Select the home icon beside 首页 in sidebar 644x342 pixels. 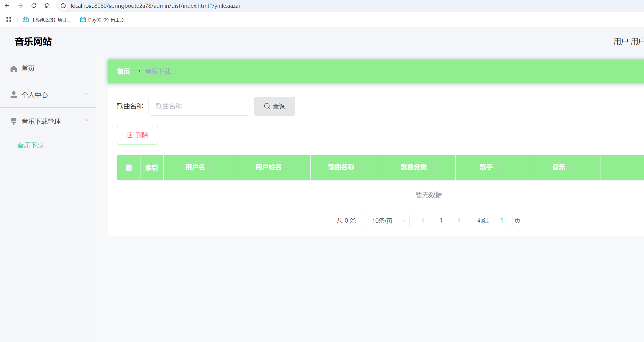click(14, 68)
